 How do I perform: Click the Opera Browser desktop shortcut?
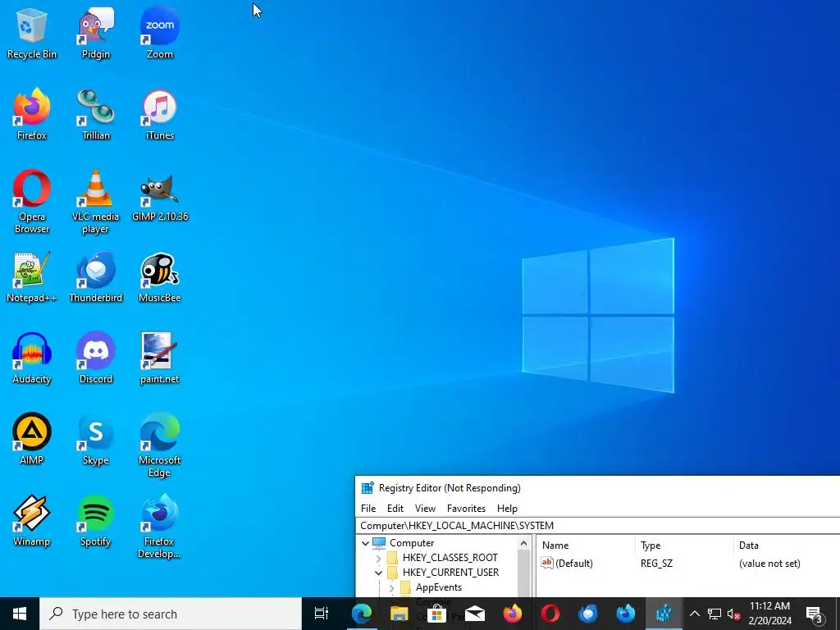coord(32,202)
